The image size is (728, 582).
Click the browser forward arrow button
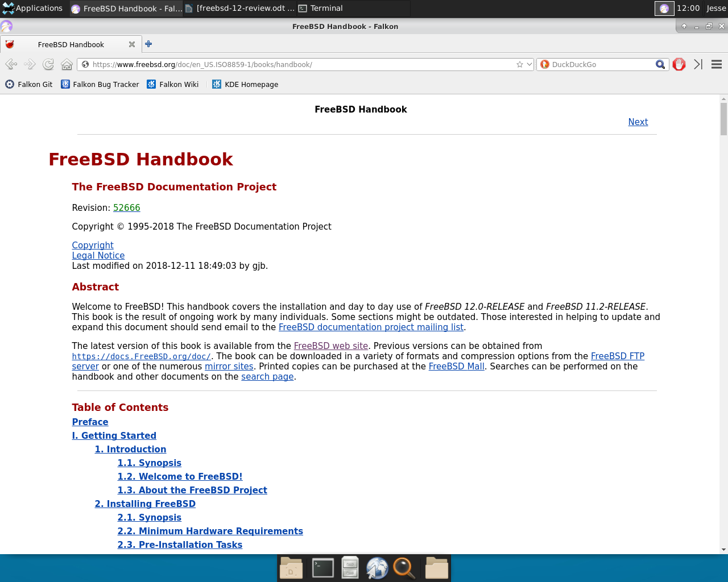click(x=30, y=64)
